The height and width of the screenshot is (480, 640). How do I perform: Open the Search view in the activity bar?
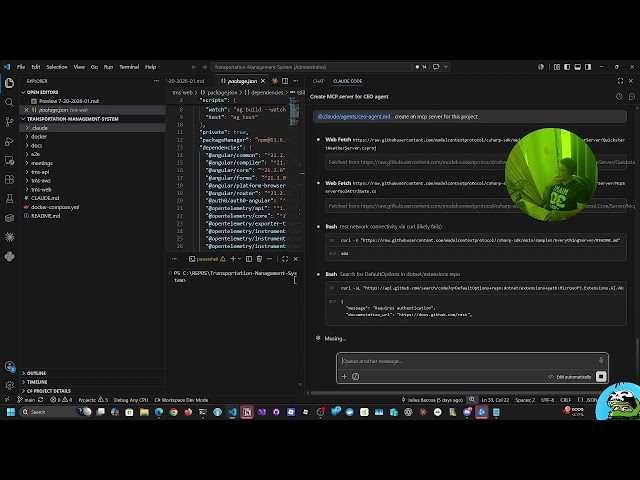(x=9, y=102)
